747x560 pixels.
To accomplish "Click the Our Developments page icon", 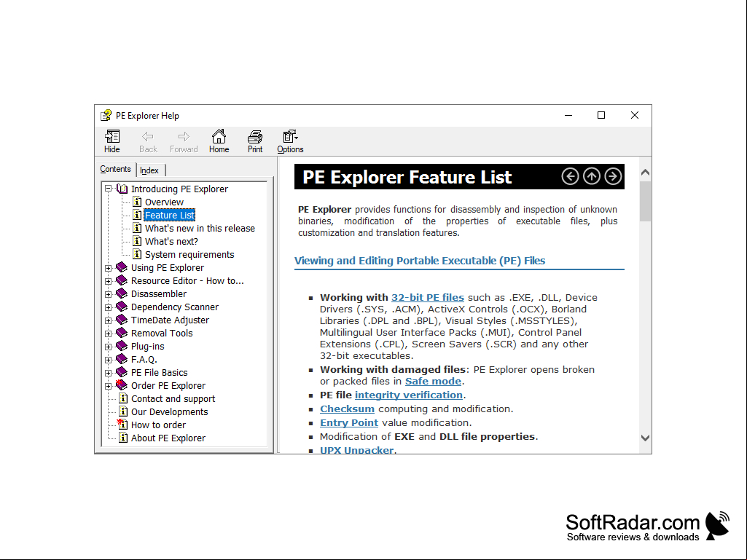I will (123, 411).
